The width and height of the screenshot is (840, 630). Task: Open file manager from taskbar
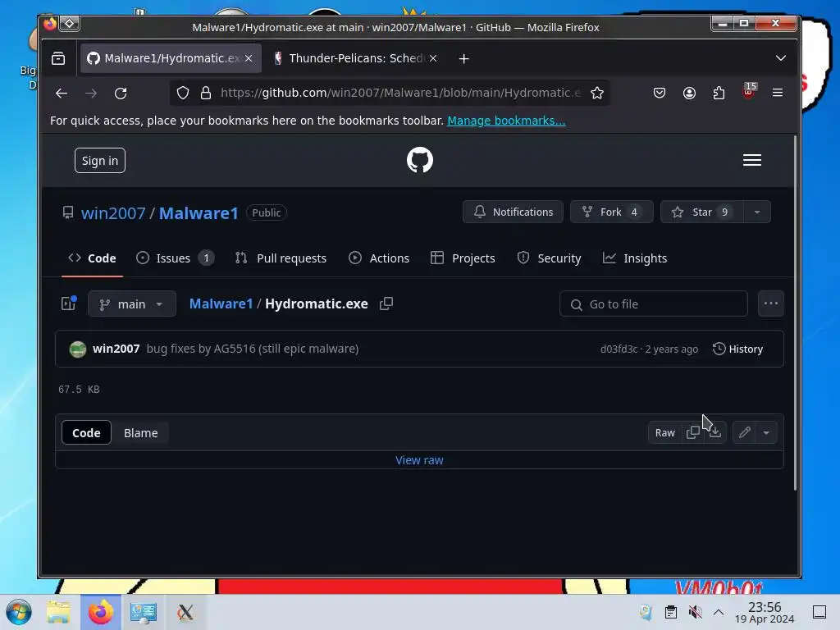point(58,612)
